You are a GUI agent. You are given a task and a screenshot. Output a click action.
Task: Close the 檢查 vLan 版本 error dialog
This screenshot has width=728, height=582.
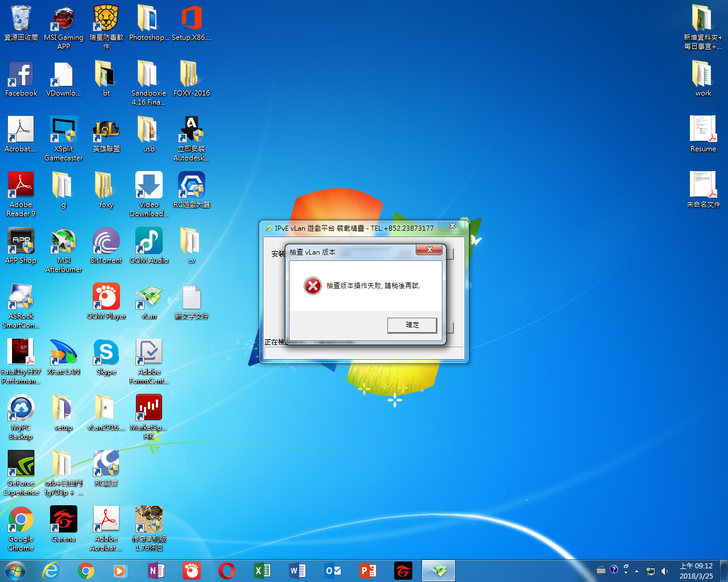(429, 250)
